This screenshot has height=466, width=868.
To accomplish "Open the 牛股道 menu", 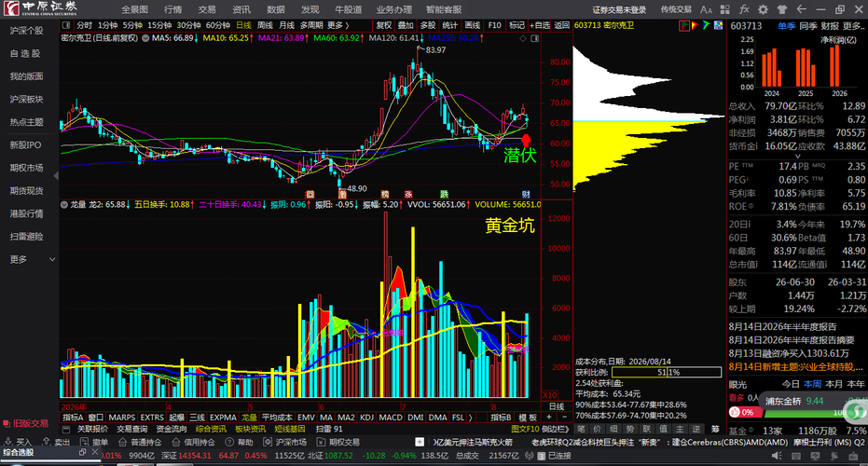I will [x=348, y=9].
